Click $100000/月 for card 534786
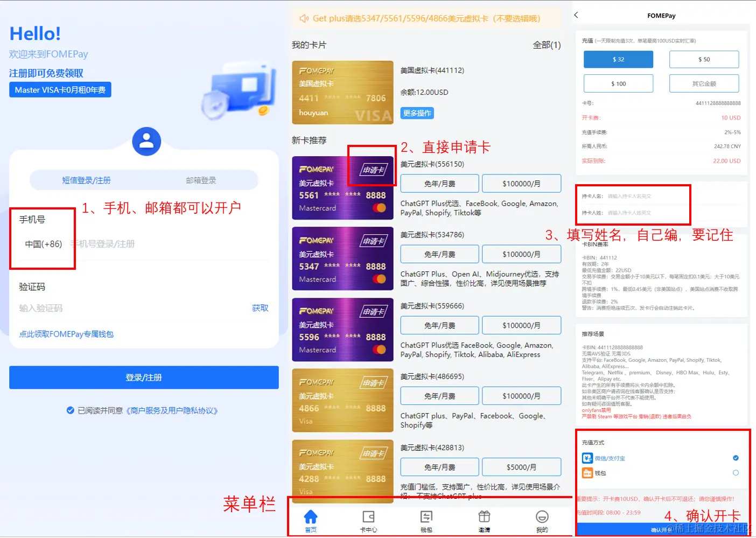Screen dimensions: 756x538 [x=521, y=254]
